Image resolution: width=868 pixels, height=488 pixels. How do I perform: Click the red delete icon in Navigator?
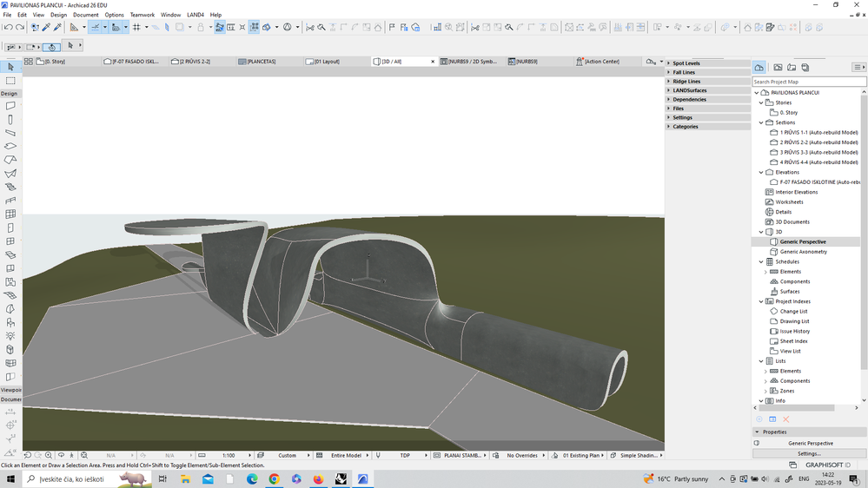point(785,419)
